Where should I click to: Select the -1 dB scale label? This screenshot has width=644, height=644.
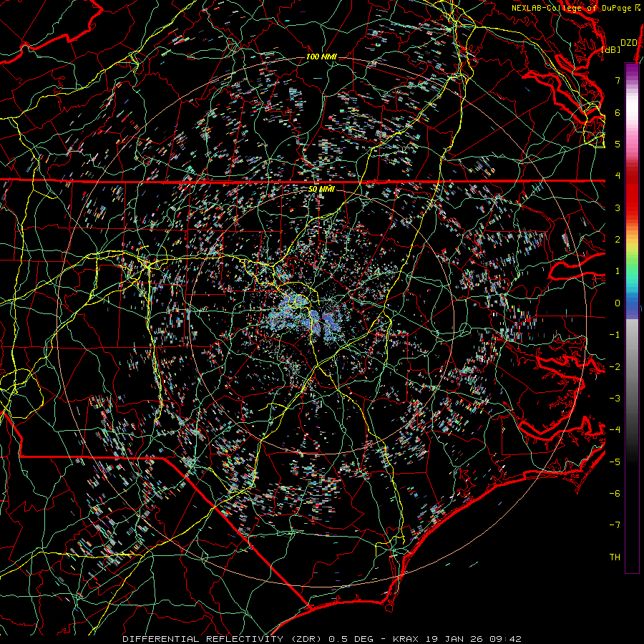point(615,335)
